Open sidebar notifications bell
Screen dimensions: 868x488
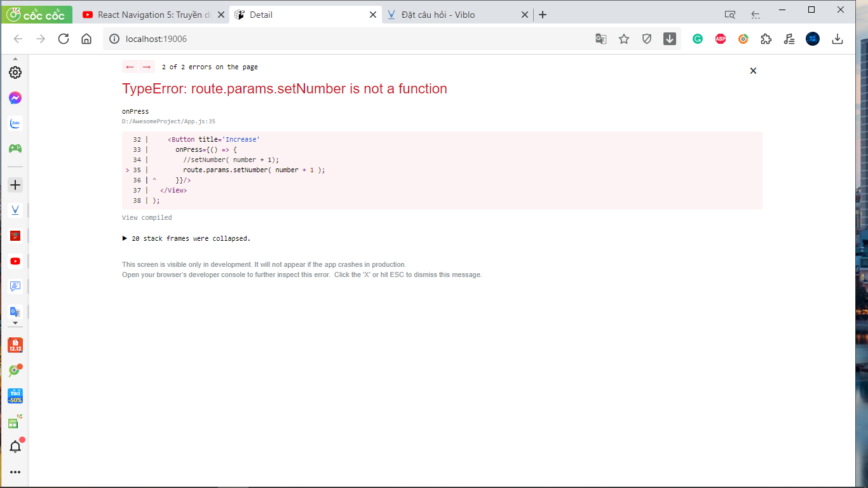coord(15,446)
